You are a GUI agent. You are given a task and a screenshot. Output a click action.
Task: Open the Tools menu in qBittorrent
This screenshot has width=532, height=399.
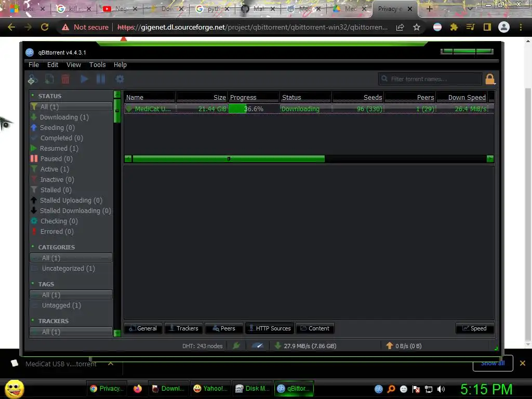click(x=97, y=65)
